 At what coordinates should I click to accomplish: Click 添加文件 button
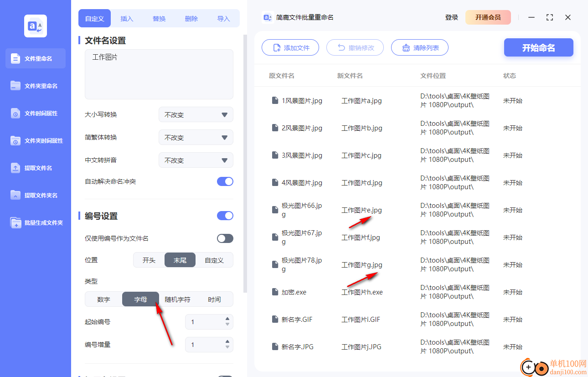pyautogui.click(x=290, y=47)
